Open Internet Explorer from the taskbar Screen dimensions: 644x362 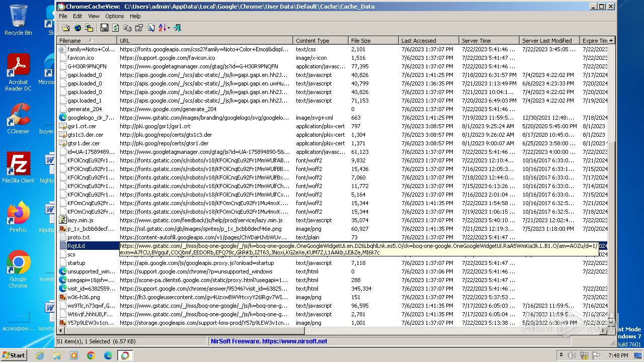[x=40, y=355]
